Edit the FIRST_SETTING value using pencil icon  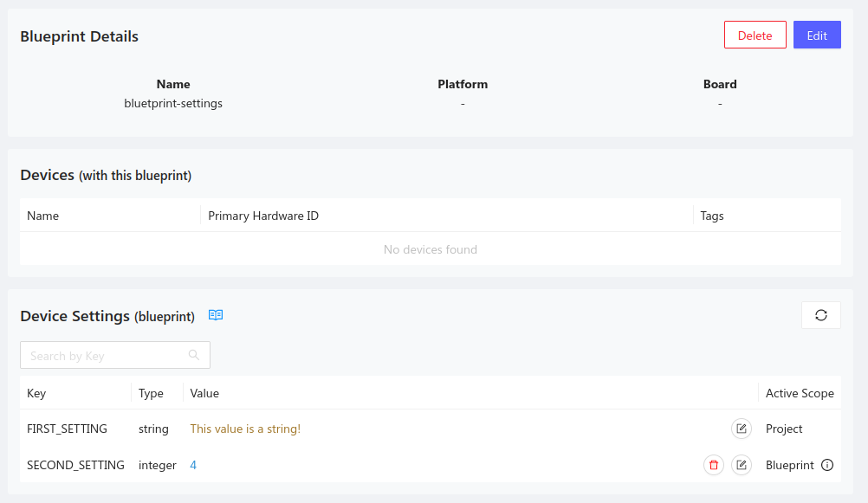[742, 429]
